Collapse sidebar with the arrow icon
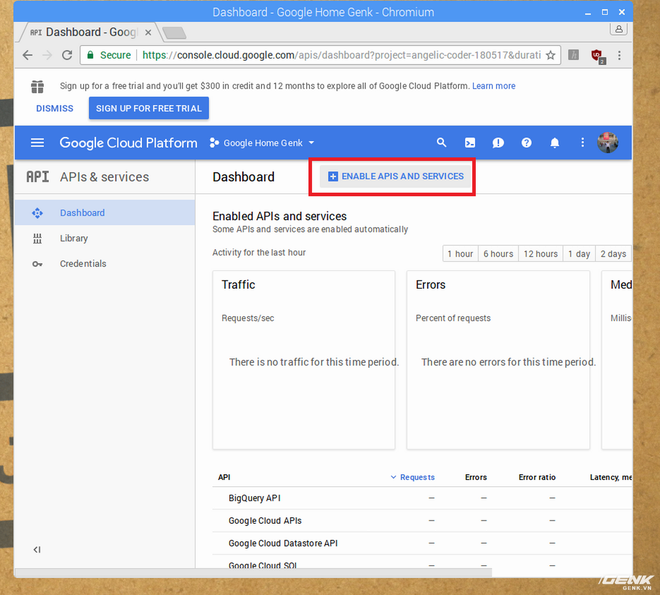 pyautogui.click(x=37, y=550)
